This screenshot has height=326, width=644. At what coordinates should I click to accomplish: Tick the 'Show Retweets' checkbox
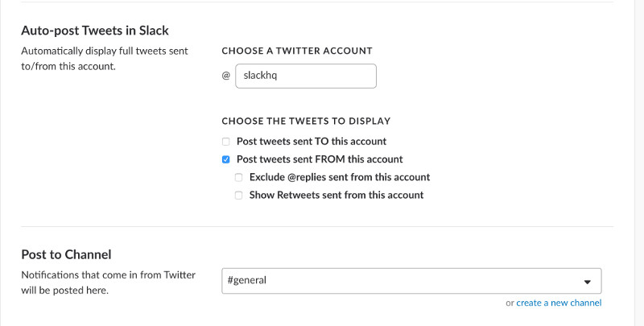pos(238,196)
